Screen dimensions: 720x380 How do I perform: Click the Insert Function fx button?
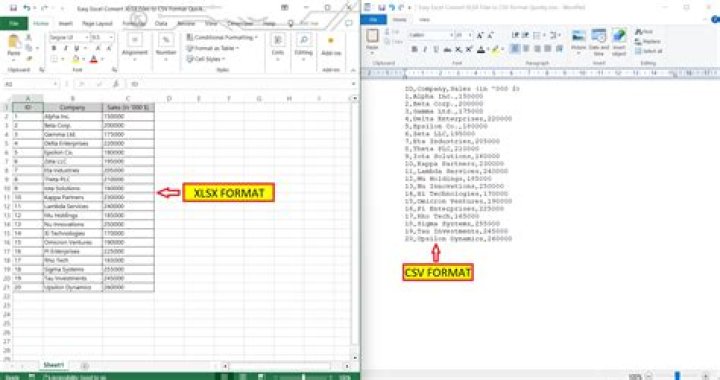pyautogui.click(x=116, y=84)
